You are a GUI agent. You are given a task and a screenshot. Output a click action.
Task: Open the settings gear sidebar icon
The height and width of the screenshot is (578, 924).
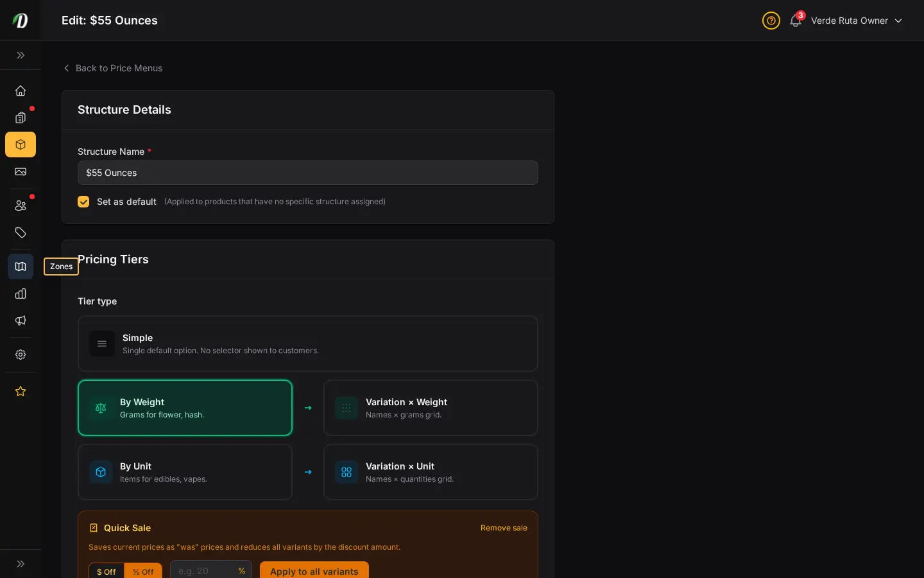click(x=21, y=355)
